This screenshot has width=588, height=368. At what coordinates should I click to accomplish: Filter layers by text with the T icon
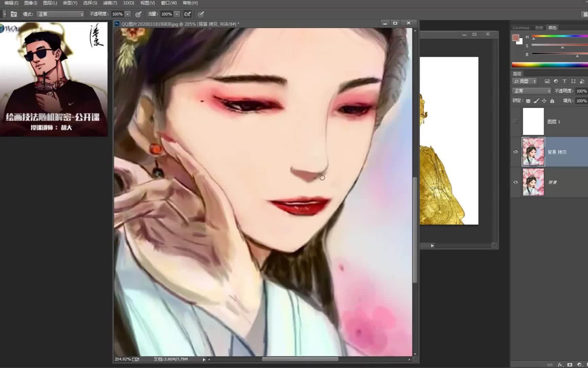click(x=564, y=81)
